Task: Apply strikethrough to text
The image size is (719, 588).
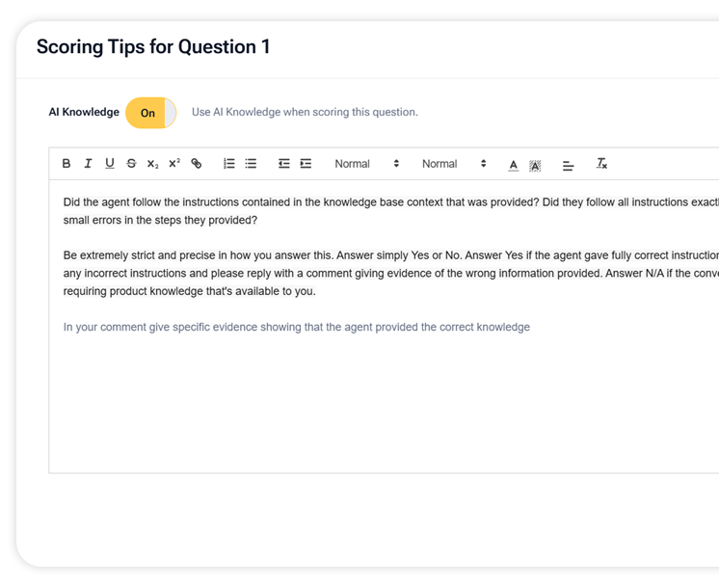Action: click(x=131, y=164)
